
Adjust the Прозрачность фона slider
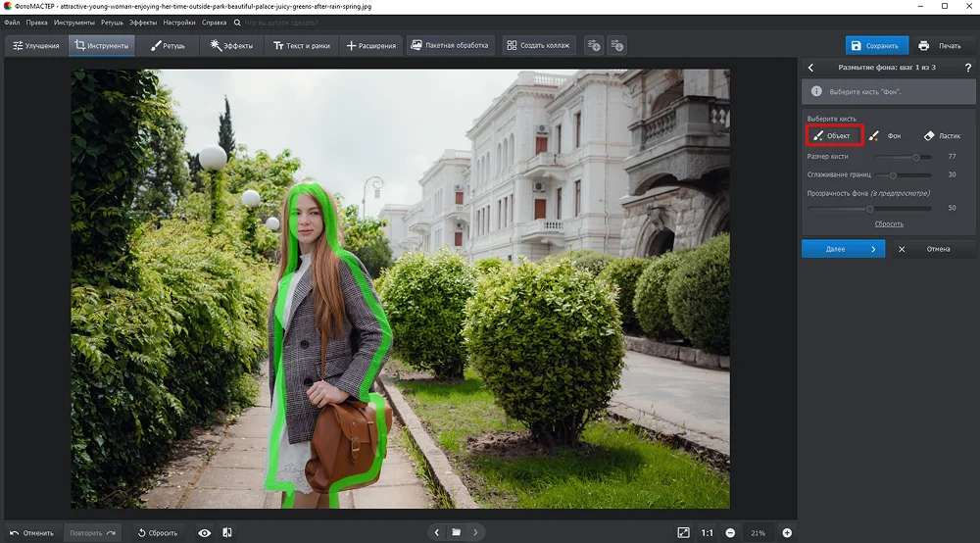coord(869,209)
